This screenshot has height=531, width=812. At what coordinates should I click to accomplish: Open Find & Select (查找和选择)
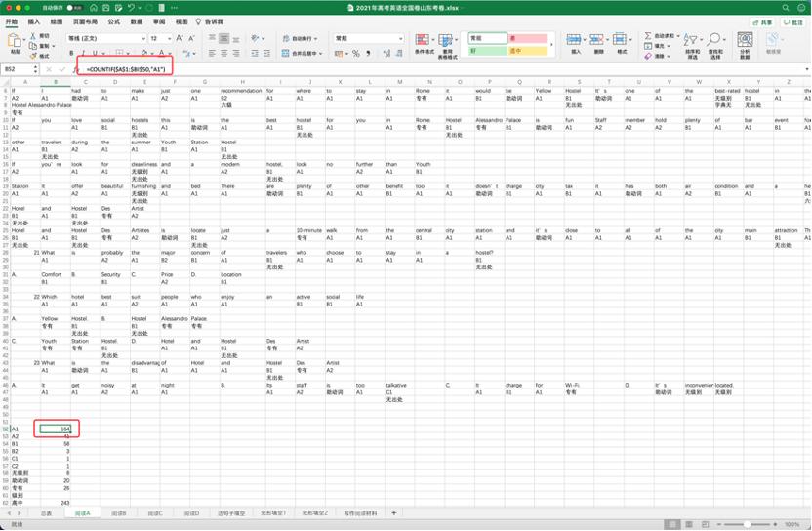pos(715,46)
